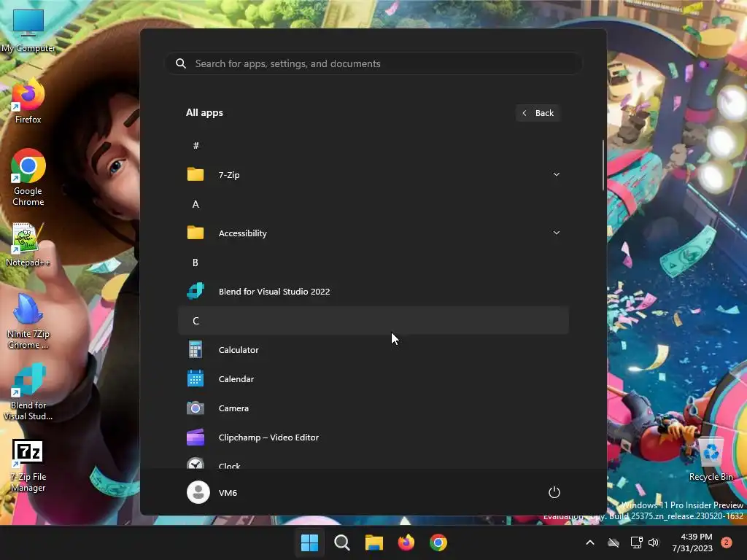Open the notification badge showing 2

(x=727, y=542)
